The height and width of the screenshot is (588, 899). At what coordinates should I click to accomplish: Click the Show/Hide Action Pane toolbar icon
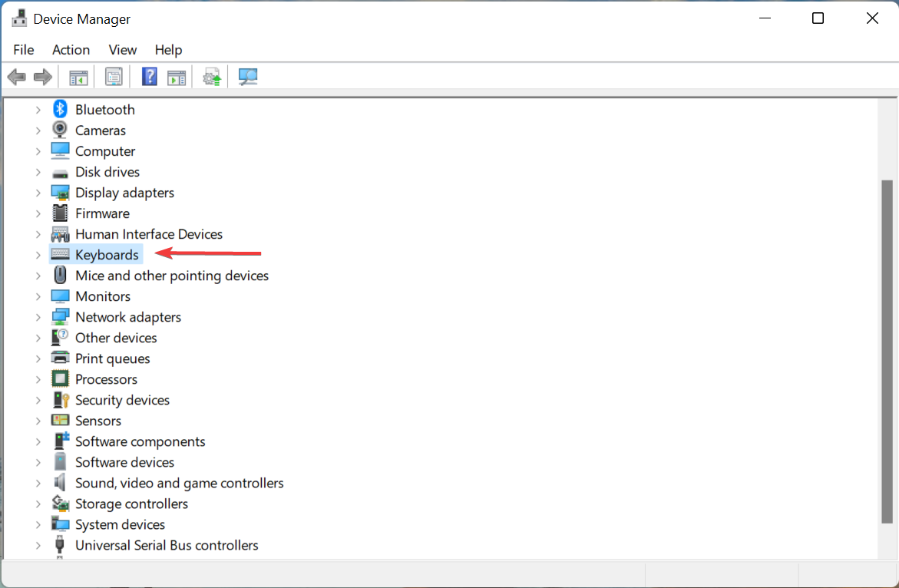point(177,76)
